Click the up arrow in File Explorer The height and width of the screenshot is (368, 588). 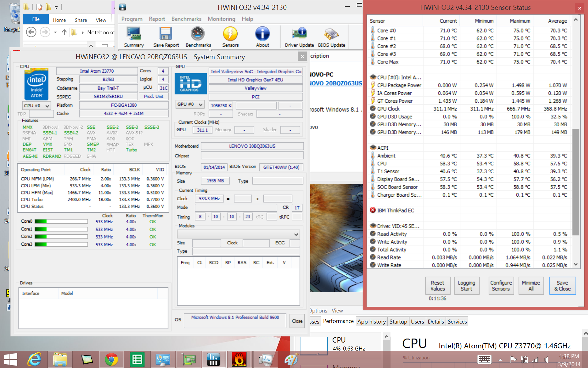tap(64, 32)
